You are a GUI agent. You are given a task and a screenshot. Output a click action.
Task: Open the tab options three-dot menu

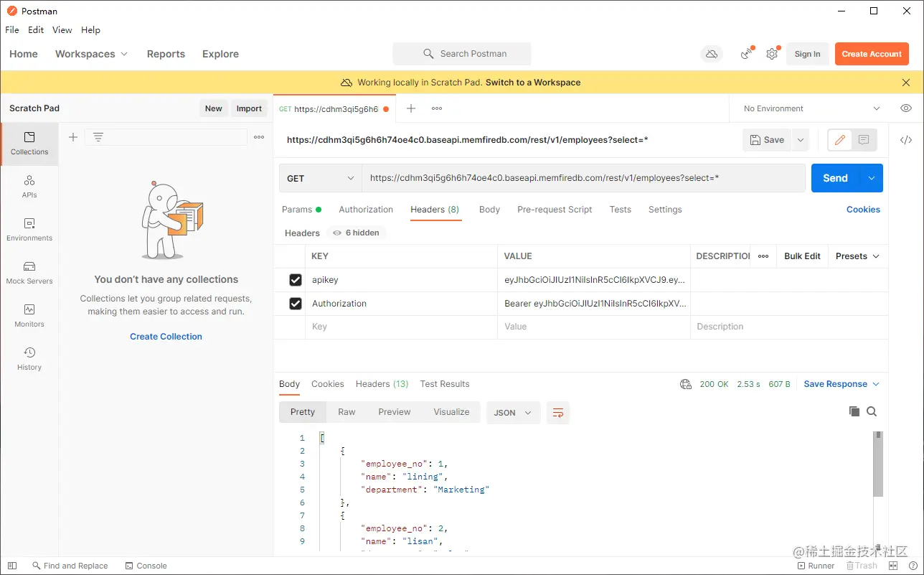point(437,108)
